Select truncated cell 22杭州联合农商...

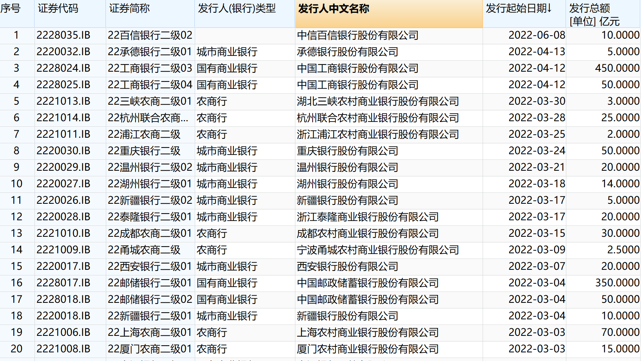click(148, 118)
